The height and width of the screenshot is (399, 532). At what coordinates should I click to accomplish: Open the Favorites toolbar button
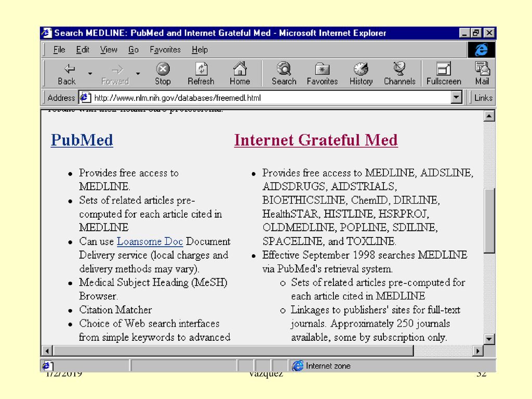(322, 74)
